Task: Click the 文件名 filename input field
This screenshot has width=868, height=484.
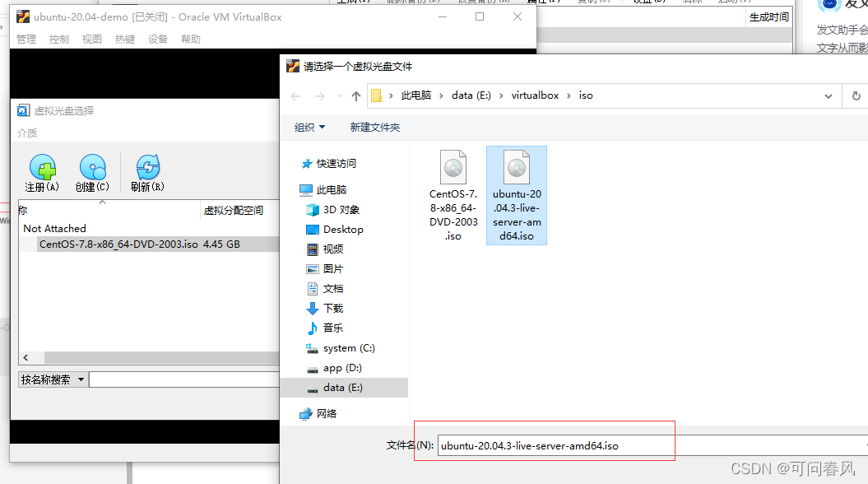Action: click(652, 446)
